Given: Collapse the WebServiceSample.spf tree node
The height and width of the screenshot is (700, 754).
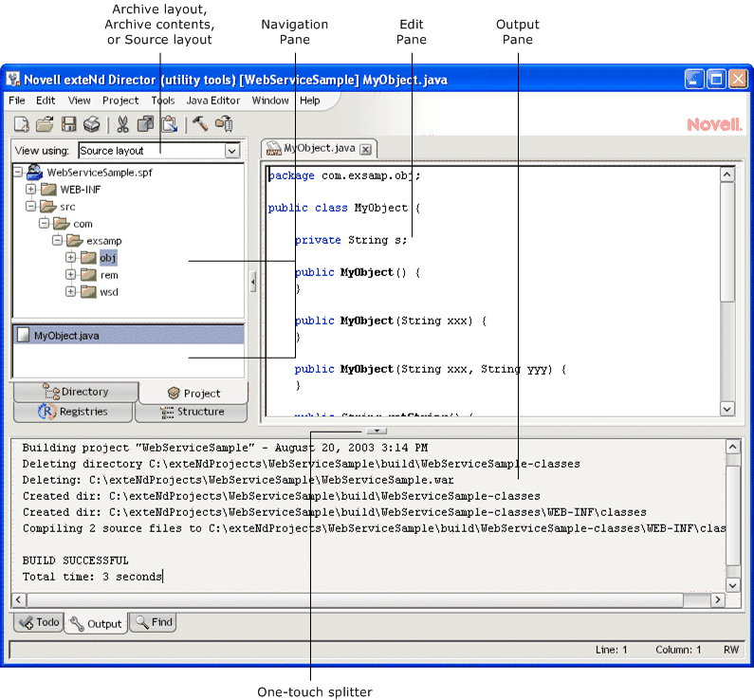Looking at the screenshot, I should pyautogui.click(x=18, y=172).
